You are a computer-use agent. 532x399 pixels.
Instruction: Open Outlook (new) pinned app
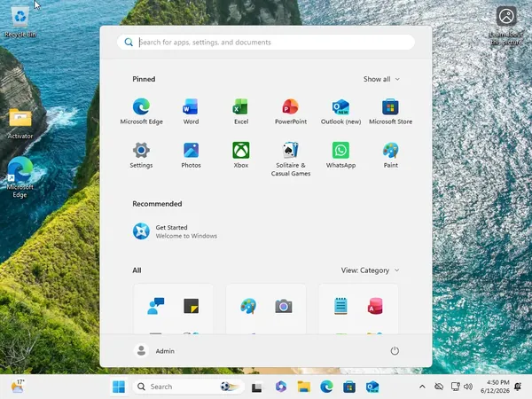[x=340, y=112]
